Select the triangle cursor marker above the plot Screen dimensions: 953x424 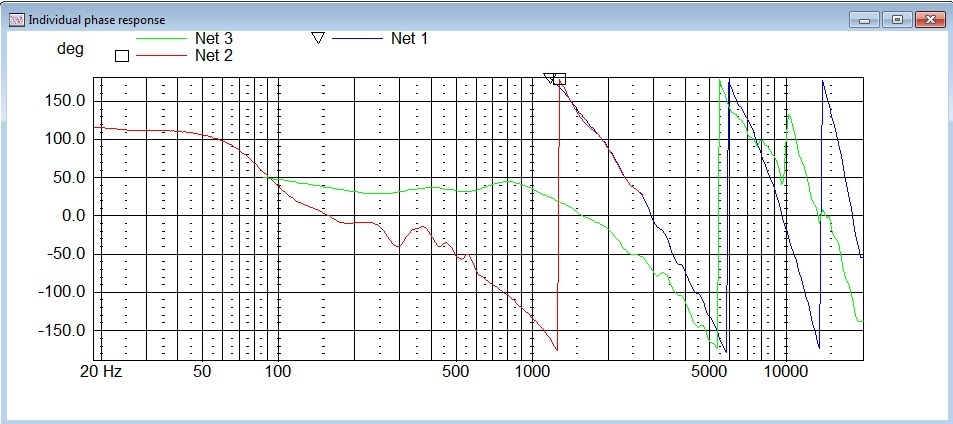click(x=549, y=79)
